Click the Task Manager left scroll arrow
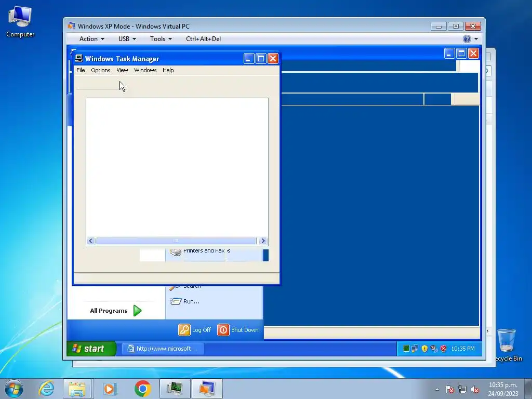Image resolution: width=532 pixels, height=399 pixels. (90, 241)
